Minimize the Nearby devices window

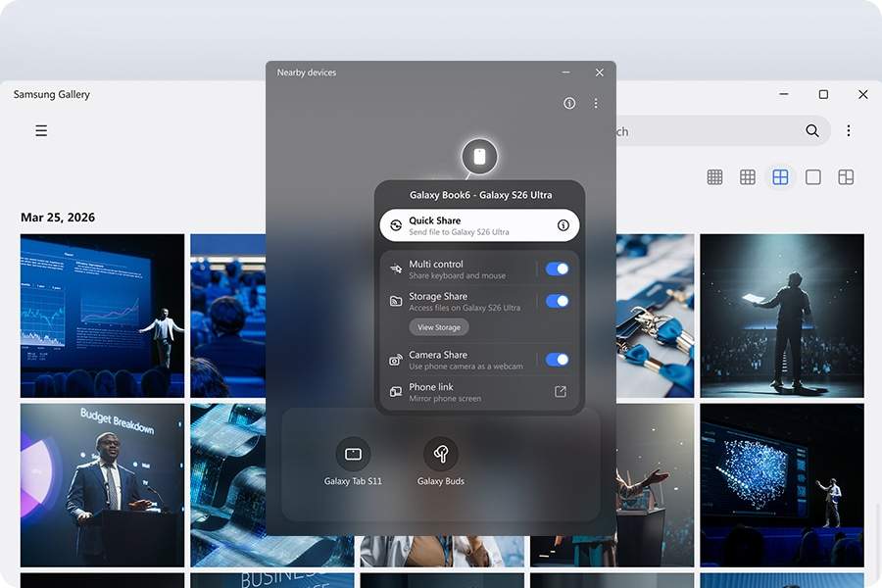(565, 72)
